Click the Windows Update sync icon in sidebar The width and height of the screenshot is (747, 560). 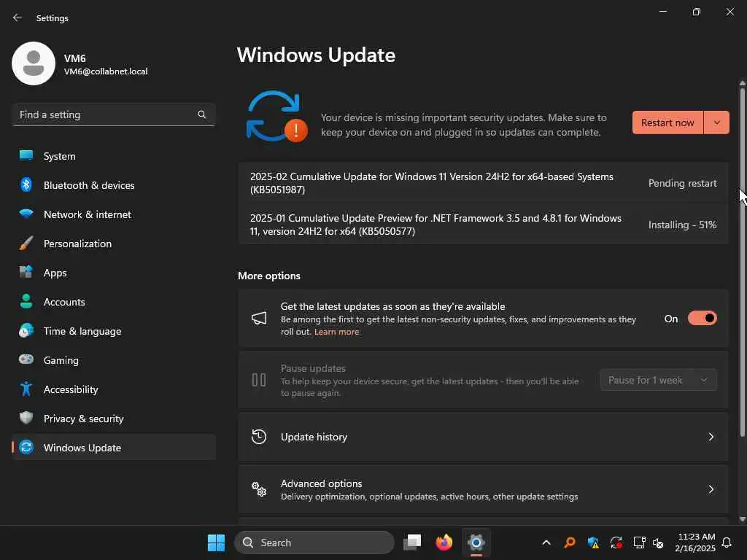(26, 447)
